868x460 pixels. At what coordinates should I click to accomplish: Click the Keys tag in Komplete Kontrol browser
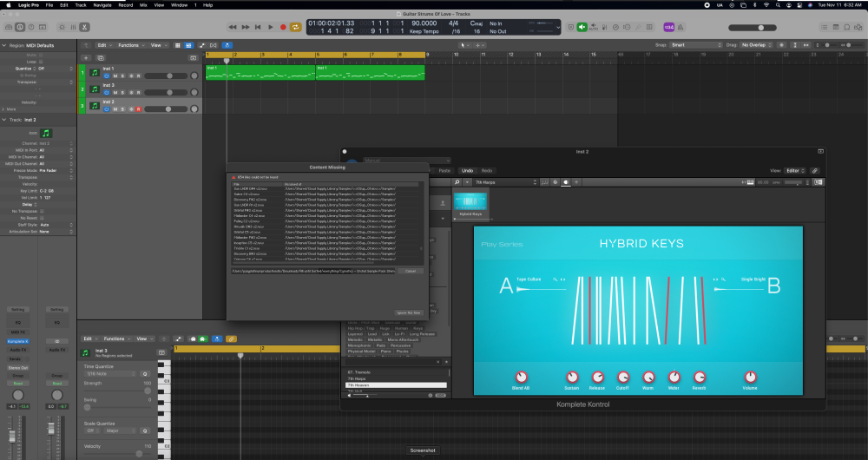coord(418,328)
